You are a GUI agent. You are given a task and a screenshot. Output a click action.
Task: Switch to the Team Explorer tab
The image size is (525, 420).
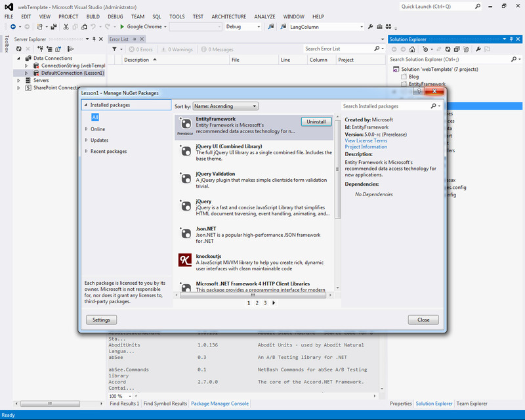tap(472, 404)
